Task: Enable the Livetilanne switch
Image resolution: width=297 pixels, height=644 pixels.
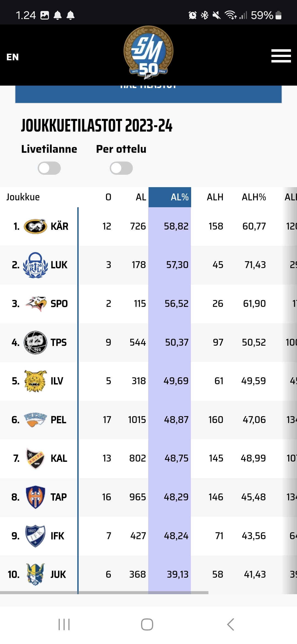Action: [x=49, y=168]
